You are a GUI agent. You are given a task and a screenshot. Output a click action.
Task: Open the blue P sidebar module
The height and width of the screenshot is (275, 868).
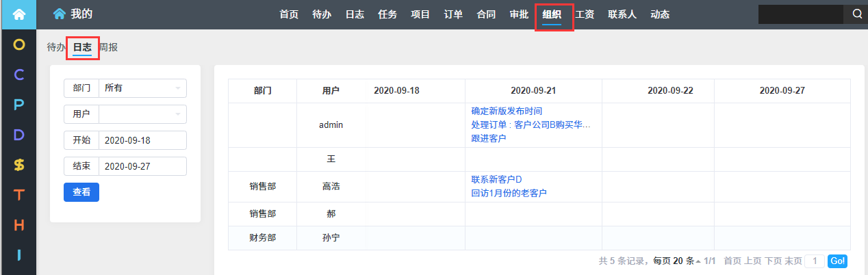pyautogui.click(x=18, y=105)
